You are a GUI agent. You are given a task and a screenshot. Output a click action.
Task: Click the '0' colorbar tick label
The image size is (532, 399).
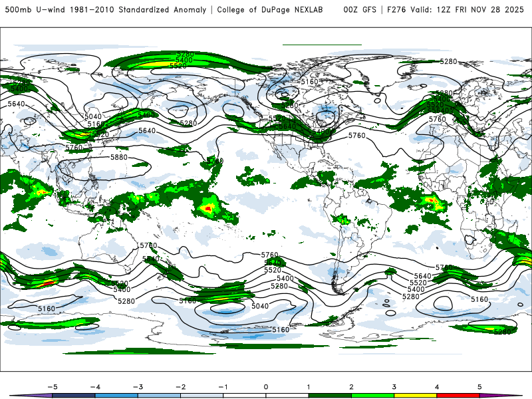266,387
